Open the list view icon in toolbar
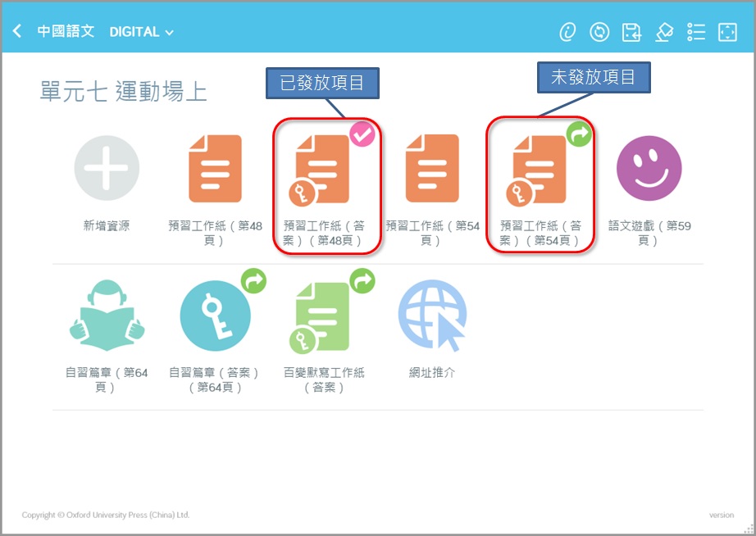The width and height of the screenshot is (756, 536). click(x=696, y=32)
